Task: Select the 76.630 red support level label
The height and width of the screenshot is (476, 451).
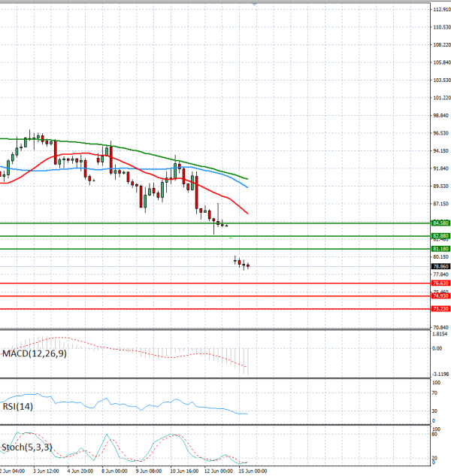Action: [x=440, y=283]
